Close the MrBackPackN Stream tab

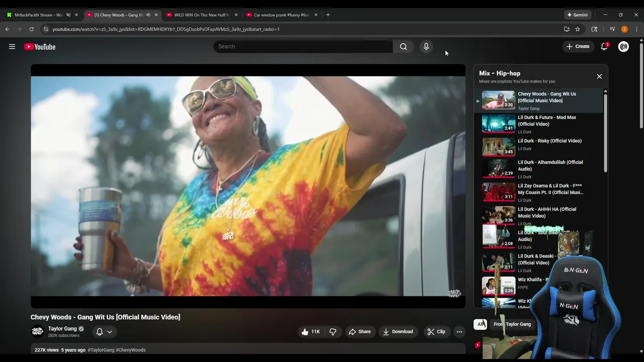76,15
